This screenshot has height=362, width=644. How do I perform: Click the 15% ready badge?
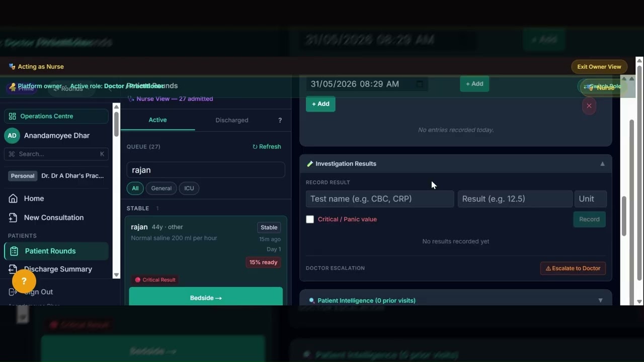tap(263, 262)
